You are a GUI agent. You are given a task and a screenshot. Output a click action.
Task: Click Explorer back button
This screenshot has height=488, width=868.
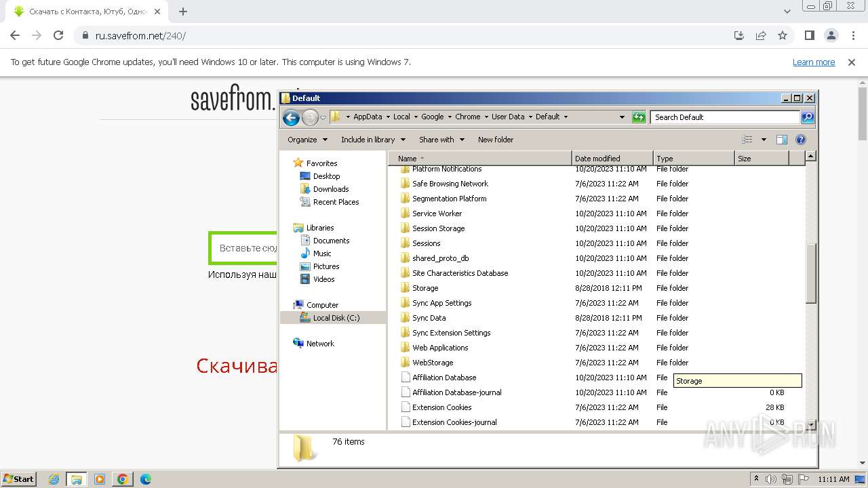click(x=291, y=117)
